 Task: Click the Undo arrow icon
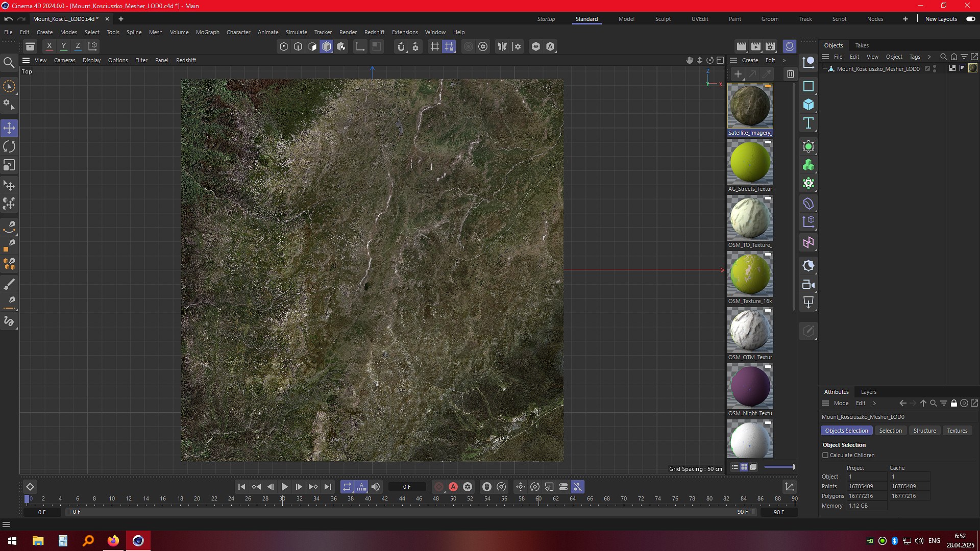[9, 19]
